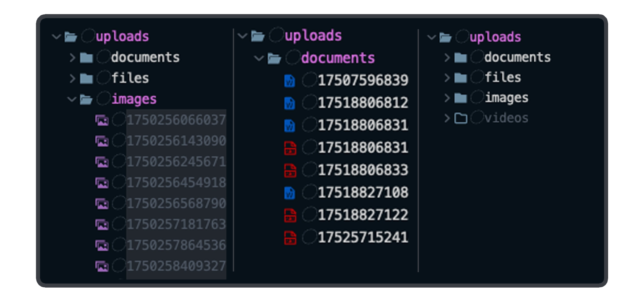Screen dimensions: 644x302
Task: Collapse the documents folder in middle panel
Action: point(259,58)
